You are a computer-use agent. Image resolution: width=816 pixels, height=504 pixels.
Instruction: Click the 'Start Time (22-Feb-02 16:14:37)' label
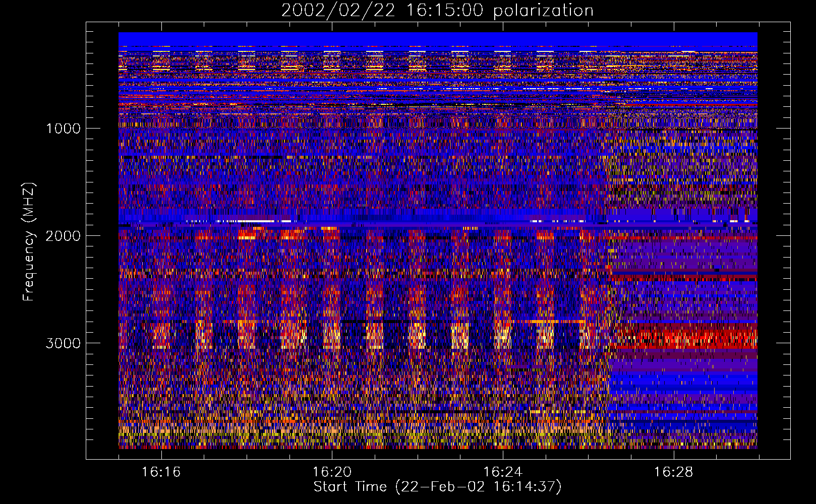437,487
